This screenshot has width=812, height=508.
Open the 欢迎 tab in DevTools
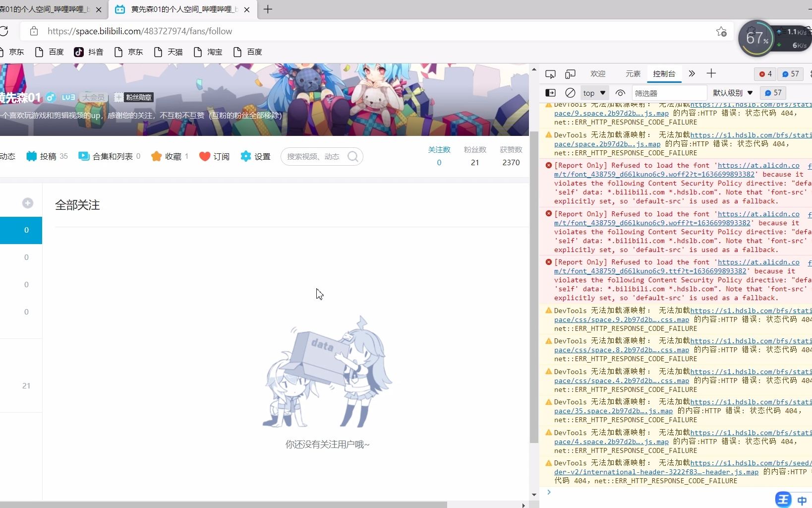click(x=598, y=74)
